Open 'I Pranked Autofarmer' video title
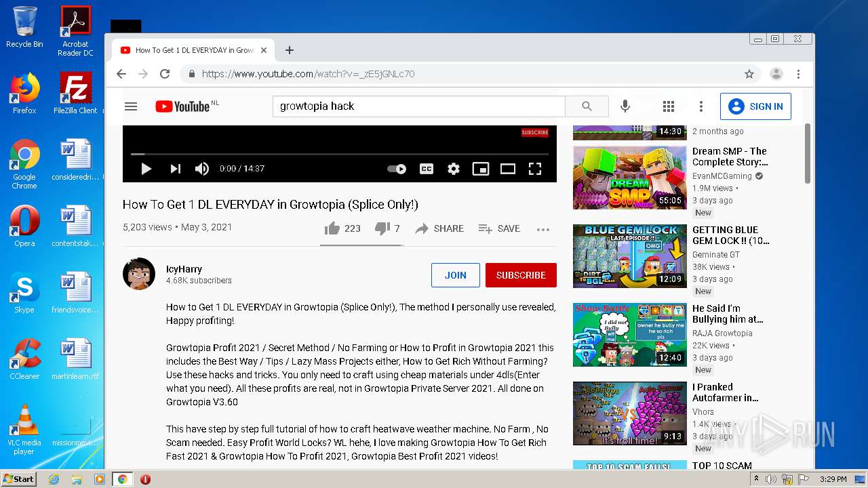Screen dimensions: 868x488 point(726,392)
